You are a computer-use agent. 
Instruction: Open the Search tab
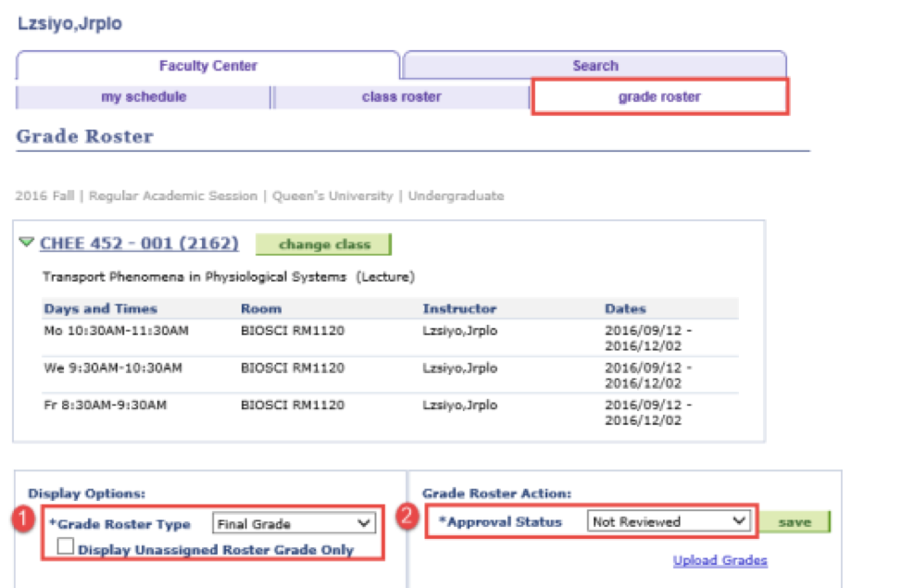pyautogui.click(x=595, y=66)
